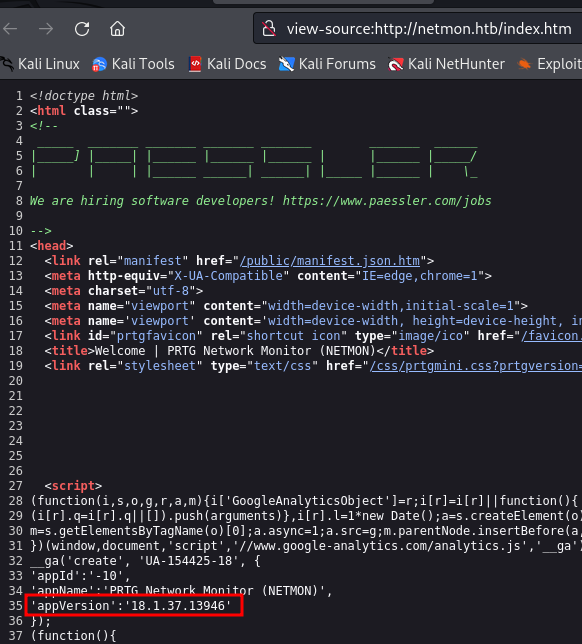Screen dimensions: 582x644
Task: Click the width=device-width,initial-scale=1 viewport line
Action: point(286,306)
